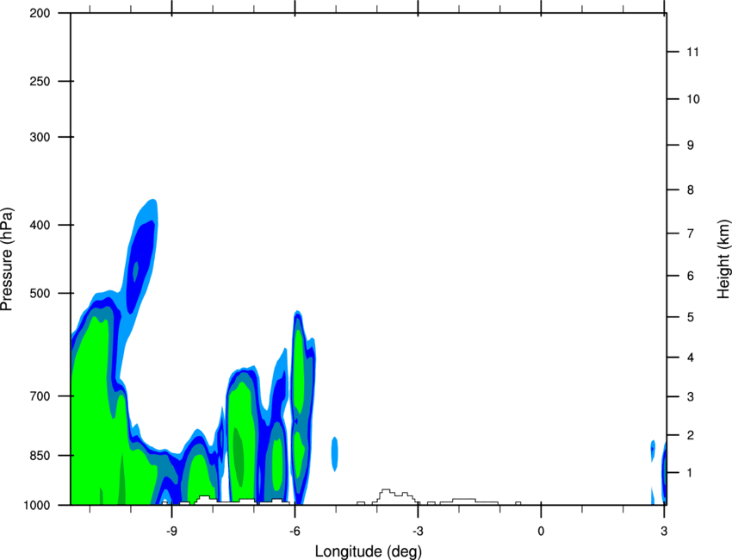Click the 11 km height label
The height and width of the screenshot is (560, 732).
click(693, 52)
